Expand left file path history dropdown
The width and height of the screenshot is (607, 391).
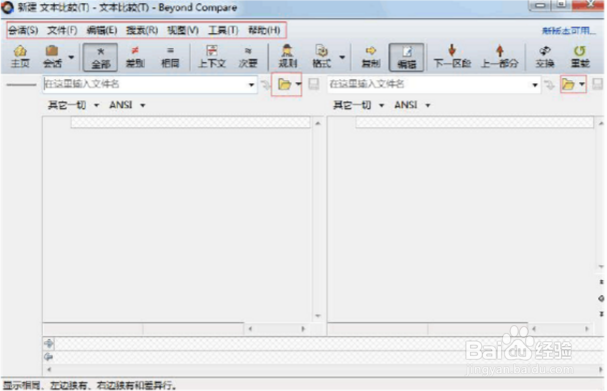252,84
